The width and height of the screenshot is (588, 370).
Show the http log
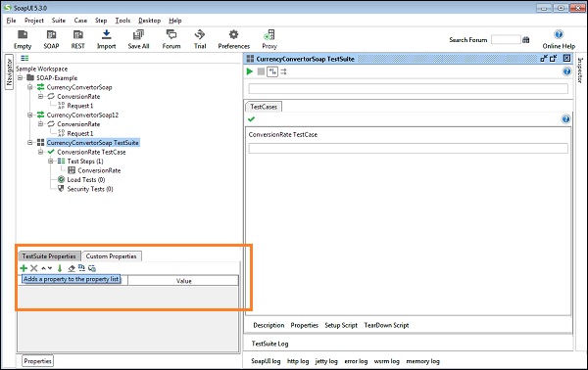point(298,361)
